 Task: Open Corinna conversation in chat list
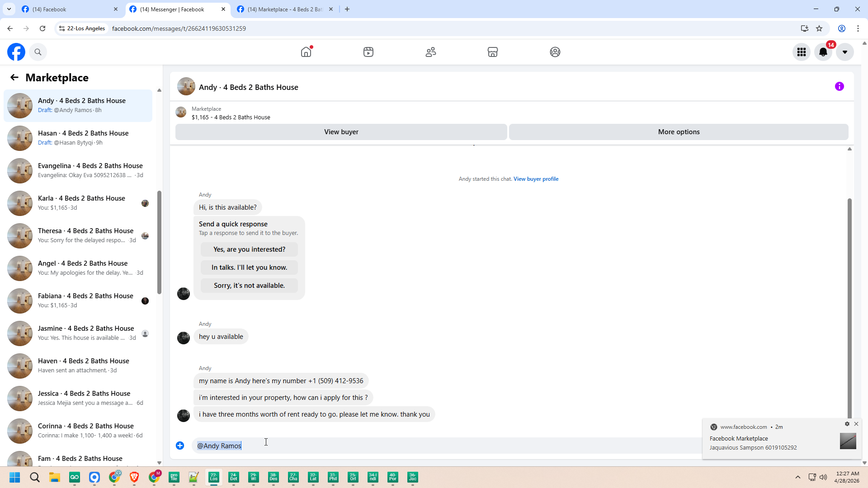click(78, 431)
